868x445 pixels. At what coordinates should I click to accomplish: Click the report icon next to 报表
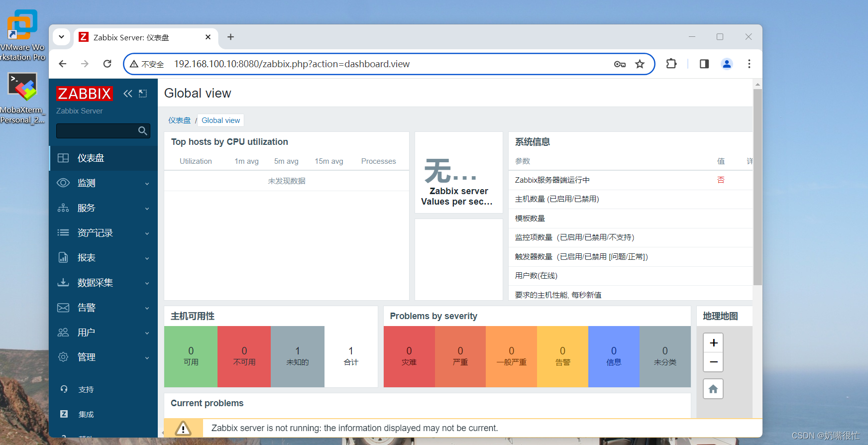[63, 258]
